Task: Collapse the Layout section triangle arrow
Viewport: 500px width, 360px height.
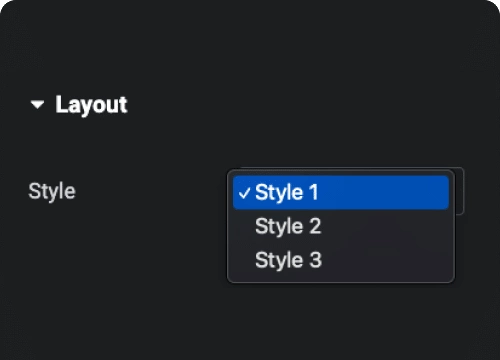Action: [37, 105]
